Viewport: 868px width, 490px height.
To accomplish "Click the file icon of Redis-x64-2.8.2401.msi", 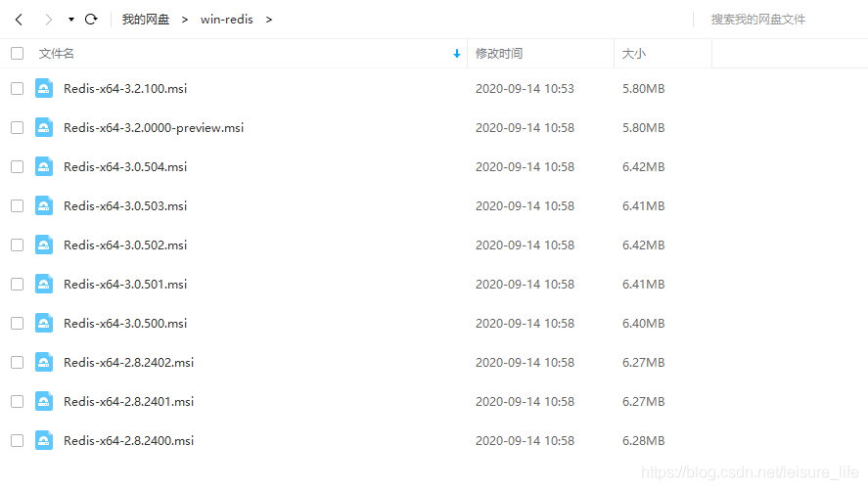I will coord(44,402).
